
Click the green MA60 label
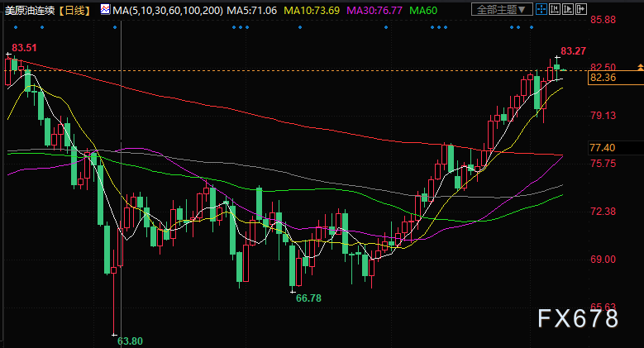423,10
